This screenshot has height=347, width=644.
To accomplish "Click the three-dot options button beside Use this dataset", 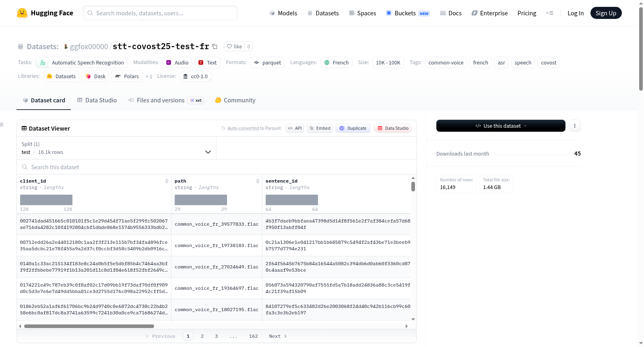I will [x=575, y=126].
